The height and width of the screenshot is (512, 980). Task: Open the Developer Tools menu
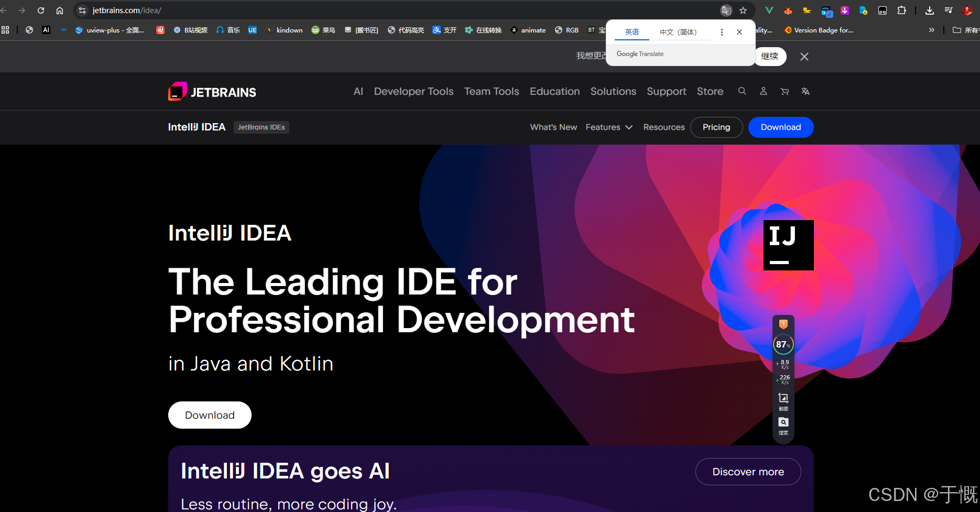pos(414,91)
